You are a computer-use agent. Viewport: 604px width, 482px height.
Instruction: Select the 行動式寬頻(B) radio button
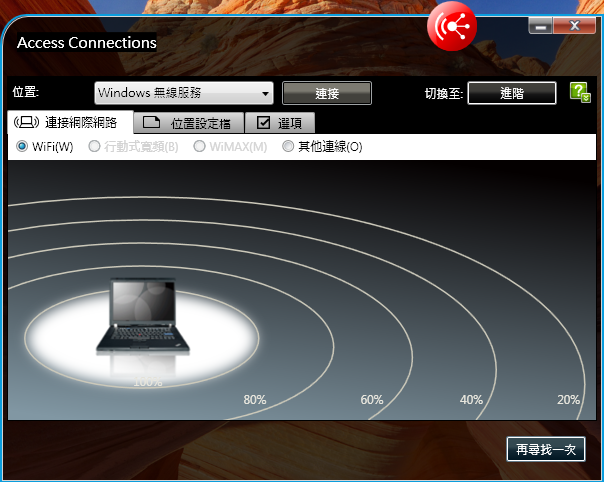pos(94,146)
